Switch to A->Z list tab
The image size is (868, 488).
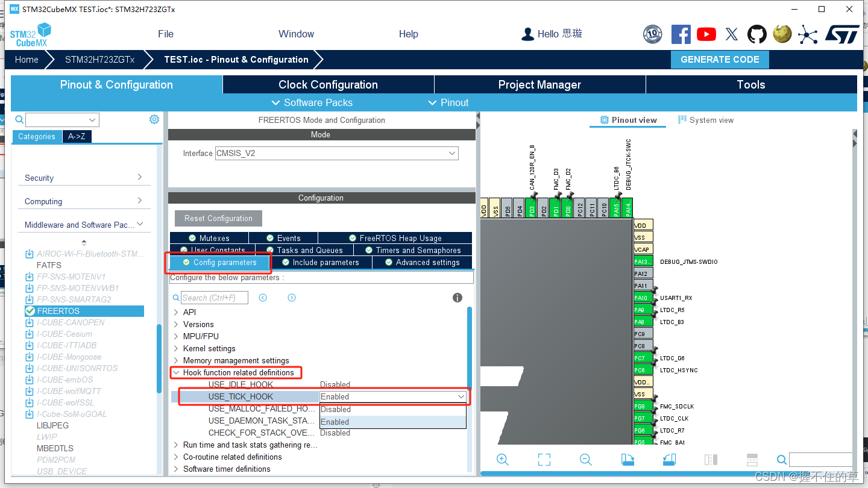pos(77,137)
